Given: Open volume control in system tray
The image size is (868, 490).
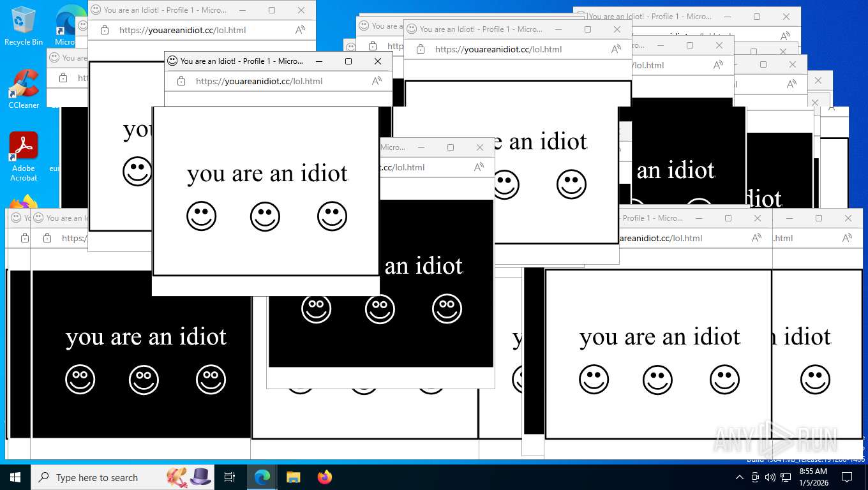Looking at the screenshot, I should [770, 477].
